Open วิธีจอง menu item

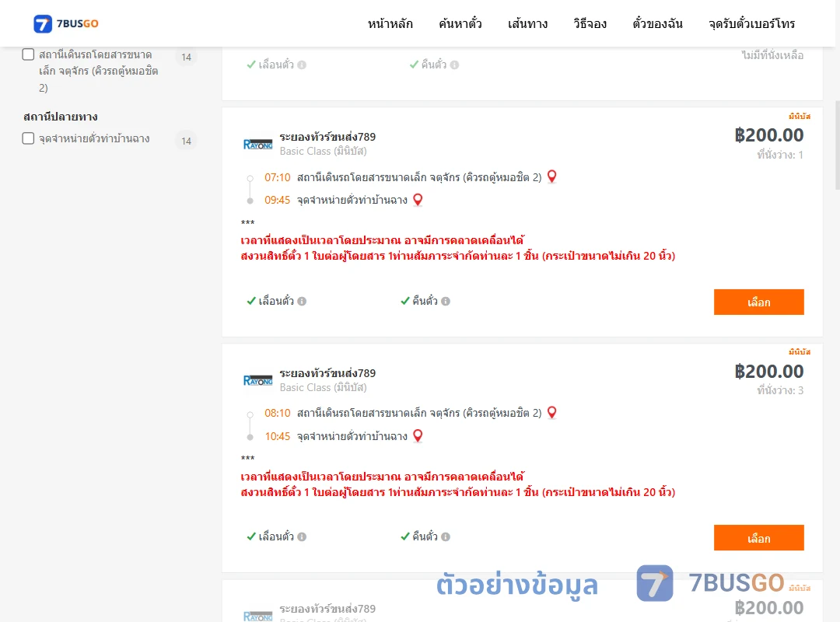click(590, 24)
